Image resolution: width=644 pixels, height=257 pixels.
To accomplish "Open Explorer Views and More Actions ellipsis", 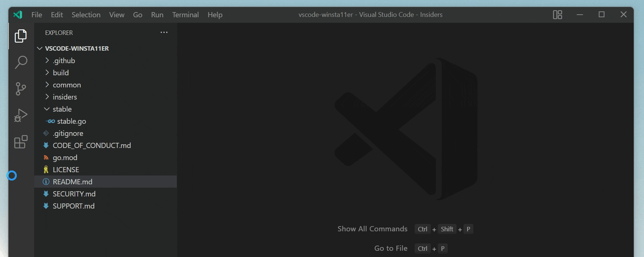I will tap(164, 33).
